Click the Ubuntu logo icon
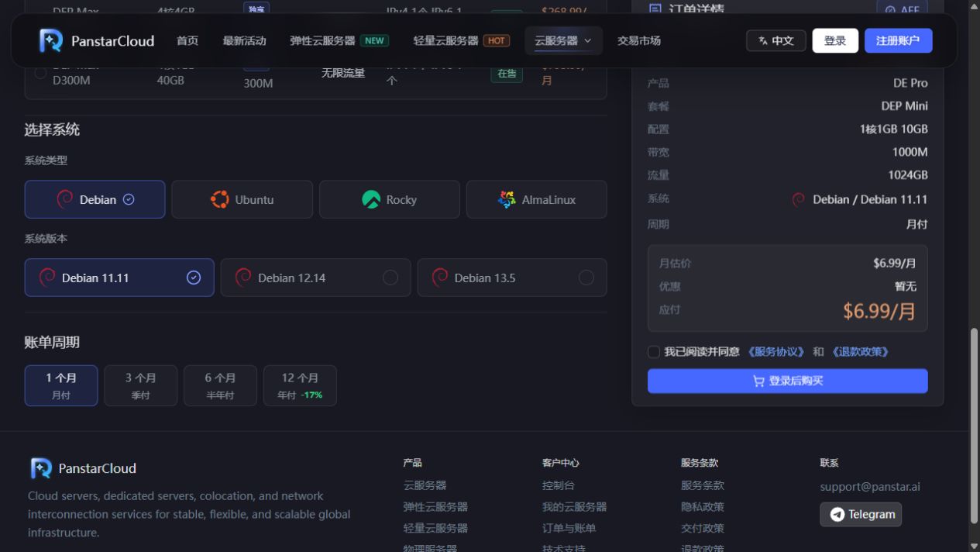The width and height of the screenshot is (980, 552). click(219, 199)
